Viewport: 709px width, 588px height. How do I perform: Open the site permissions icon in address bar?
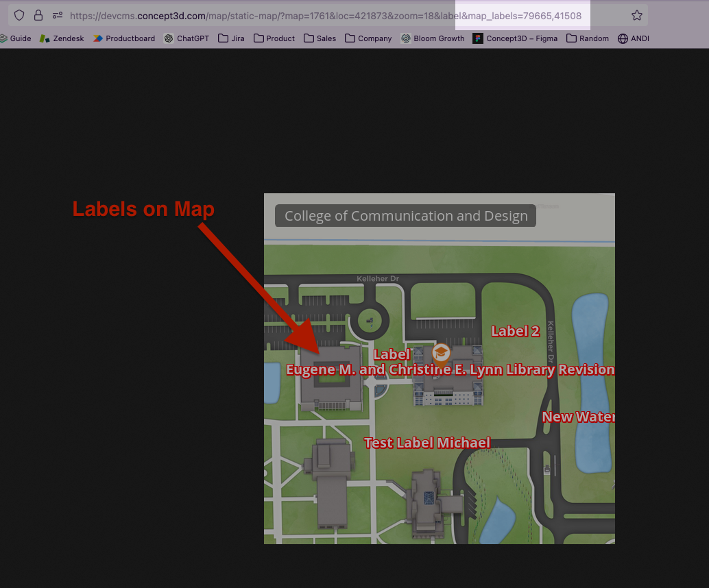(58, 15)
